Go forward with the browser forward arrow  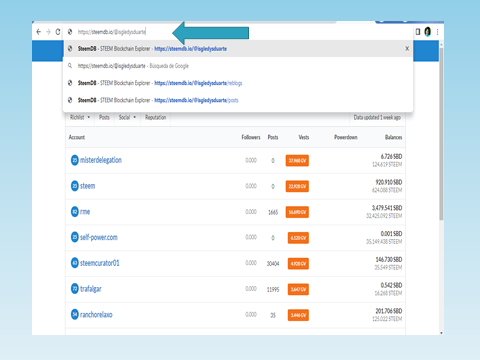(x=48, y=32)
